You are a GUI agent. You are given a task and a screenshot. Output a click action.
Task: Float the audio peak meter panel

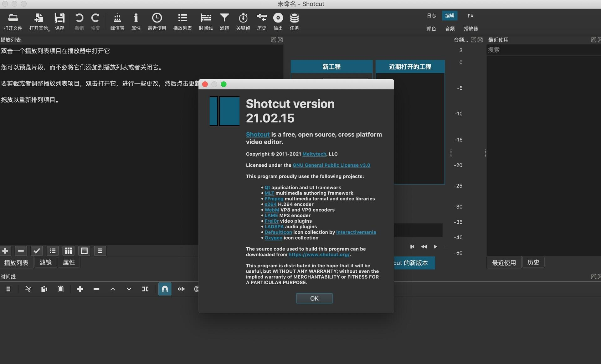(x=474, y=40)
